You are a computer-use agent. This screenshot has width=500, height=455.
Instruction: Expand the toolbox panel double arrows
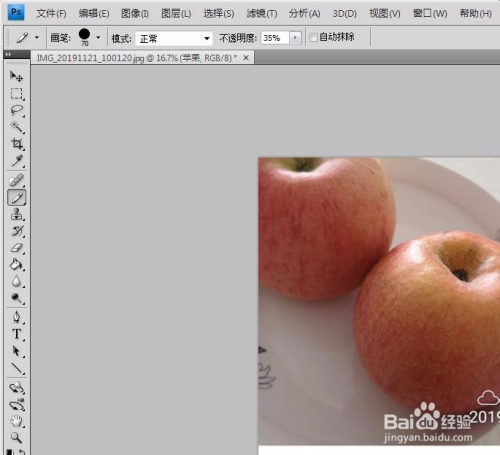tap(8, 54)
